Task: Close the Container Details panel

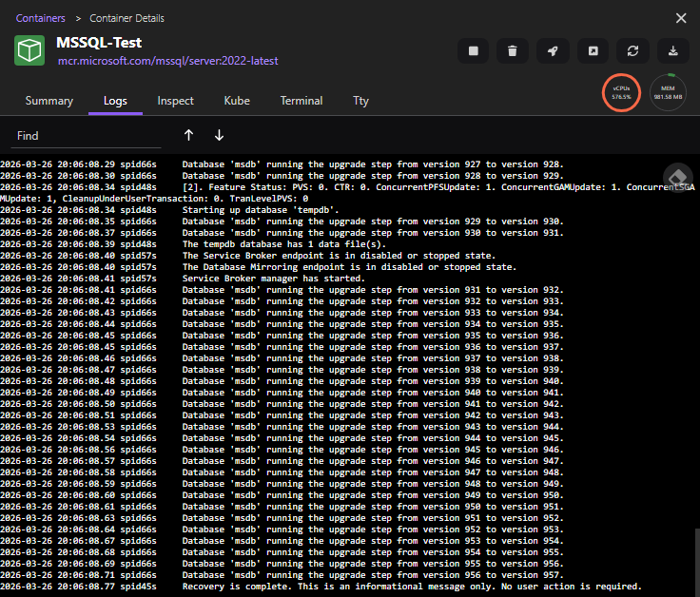Action: (x=681, y=18)
